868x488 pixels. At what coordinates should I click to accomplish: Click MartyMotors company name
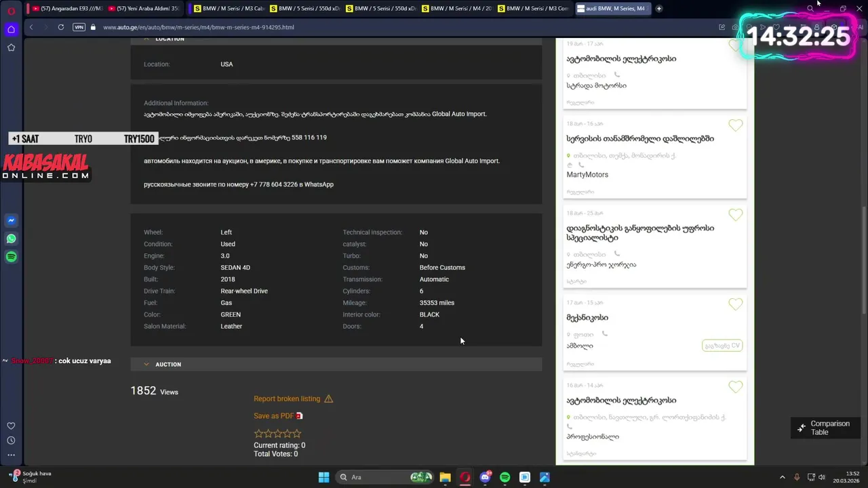(587, 175)
